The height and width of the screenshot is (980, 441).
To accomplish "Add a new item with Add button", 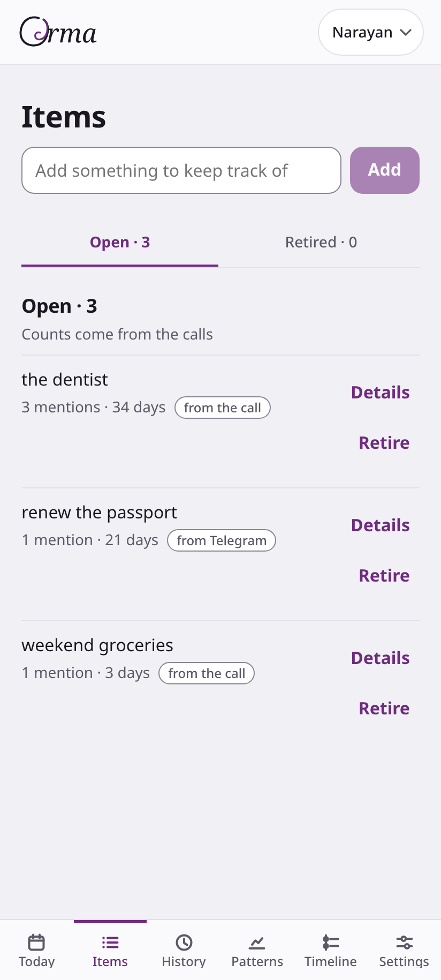I will 385,170.
